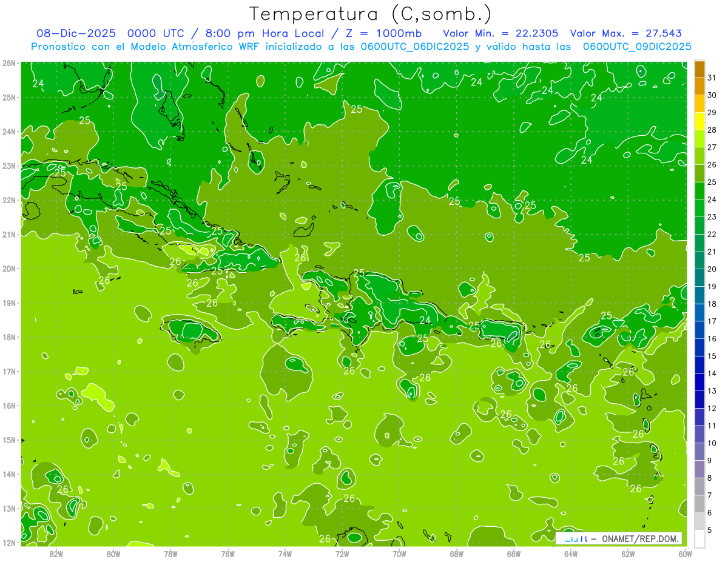The image size is (728, 562).
Task: Click the latitude axis label 21N
Action: coord(9,234)
